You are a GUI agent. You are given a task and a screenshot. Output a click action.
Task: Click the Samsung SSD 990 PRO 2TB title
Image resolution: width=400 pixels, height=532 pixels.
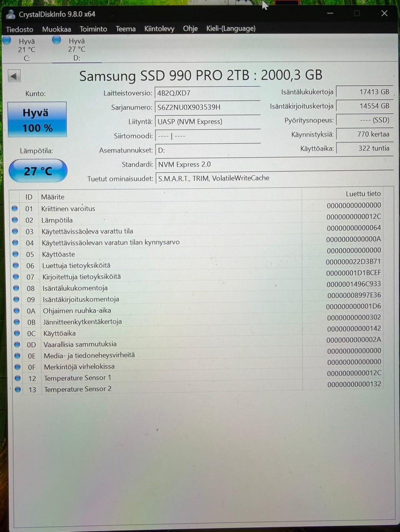(201, 75)
